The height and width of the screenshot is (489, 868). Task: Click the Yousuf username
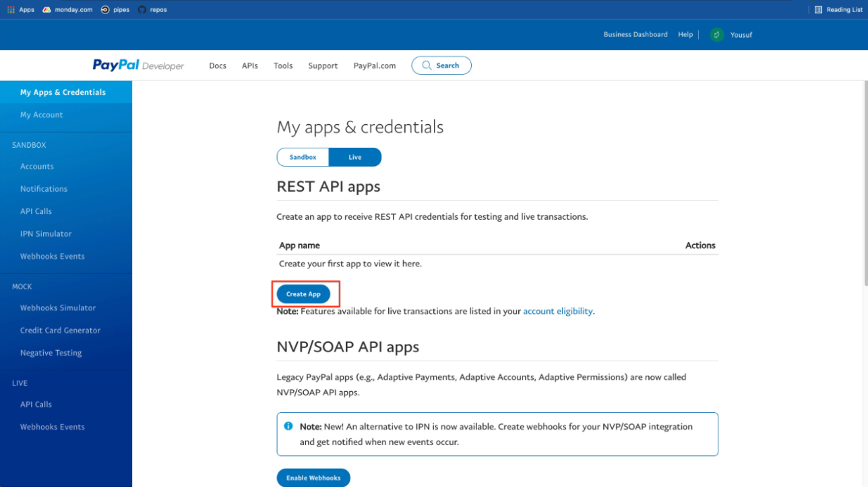(x=741, y=35)
